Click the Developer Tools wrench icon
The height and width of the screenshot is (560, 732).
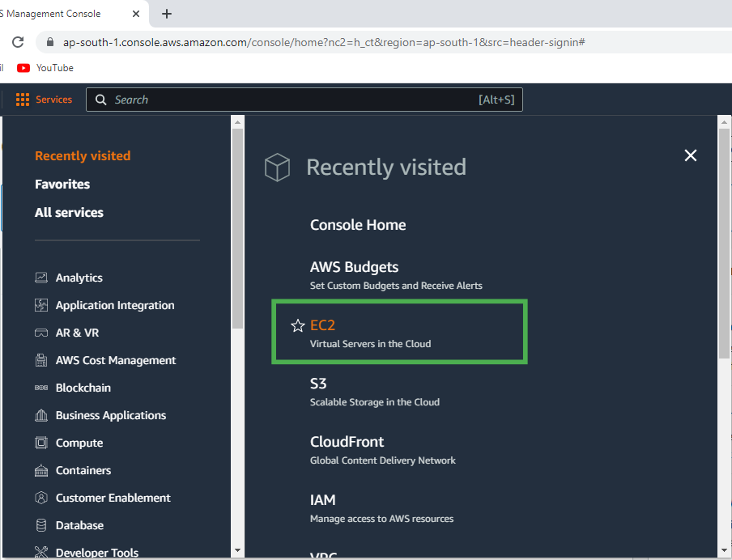coord(41,553)
